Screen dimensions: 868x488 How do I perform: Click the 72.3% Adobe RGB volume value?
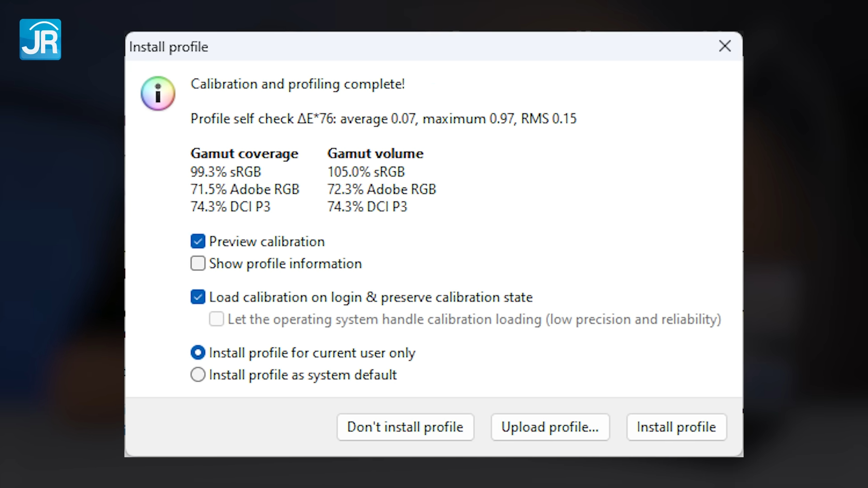(382, 189)
